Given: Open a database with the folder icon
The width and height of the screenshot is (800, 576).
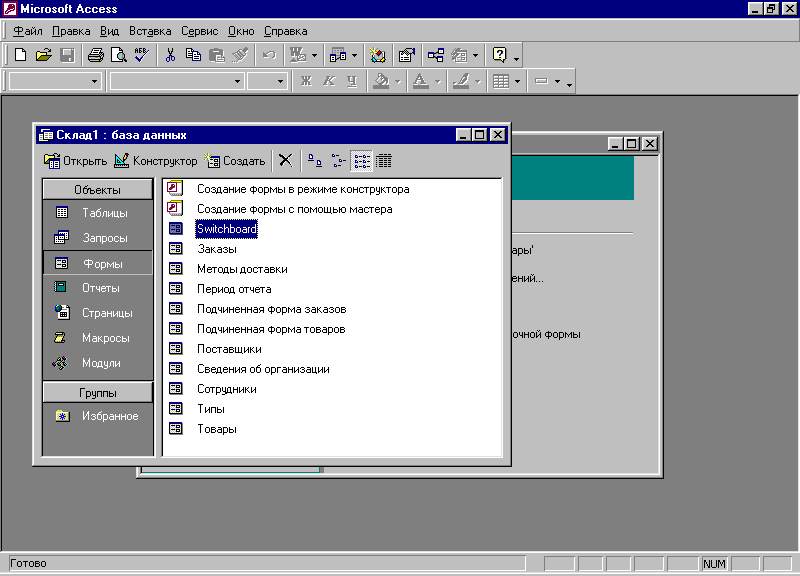Looking at the screenshot, I should [x=44, y=55].
